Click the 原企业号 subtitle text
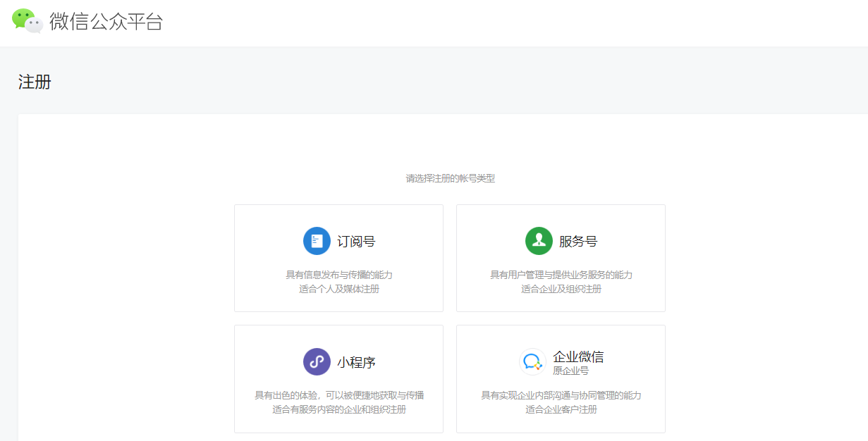The height and width of the screenshot is (441, 868). tap(570, 371)
